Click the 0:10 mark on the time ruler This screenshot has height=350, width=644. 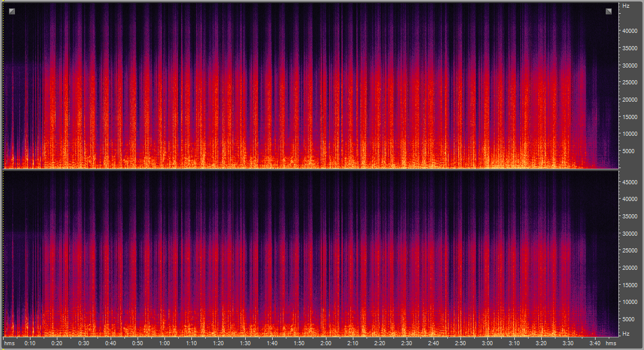30,343
